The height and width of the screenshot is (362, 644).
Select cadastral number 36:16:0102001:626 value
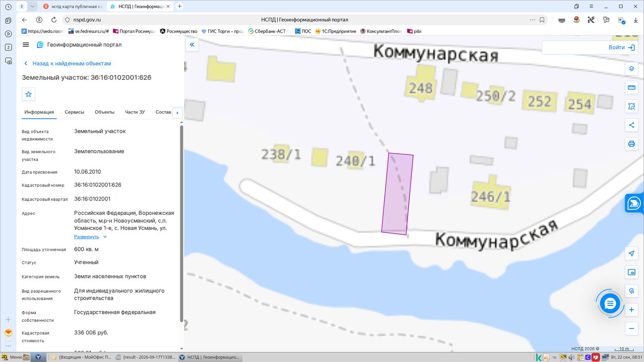(98, 185)
